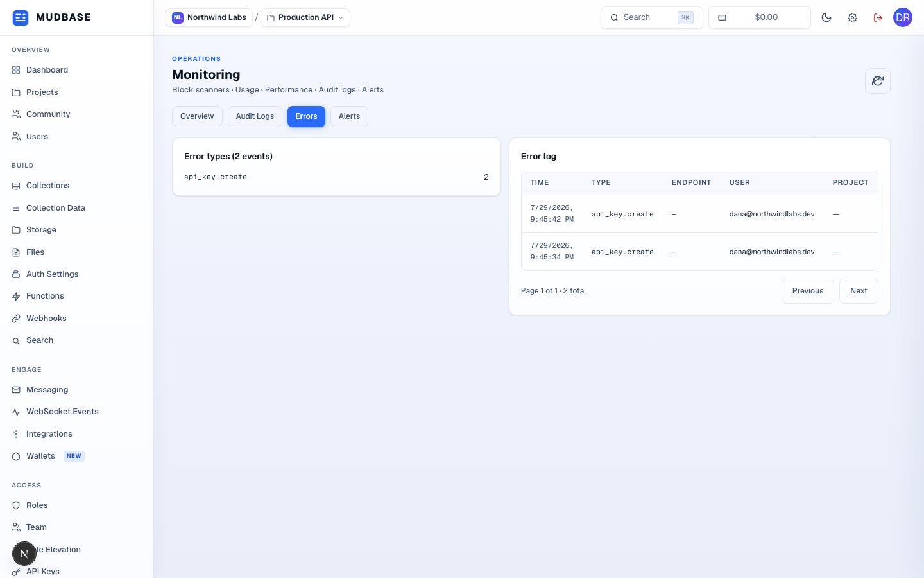
Task: Click the NEW badge beside Wallets
Action: tap(74, 456)
